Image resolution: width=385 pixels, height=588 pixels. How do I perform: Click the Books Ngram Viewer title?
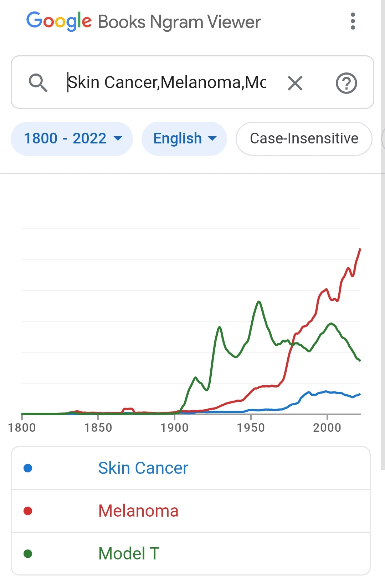click(179, 22)
